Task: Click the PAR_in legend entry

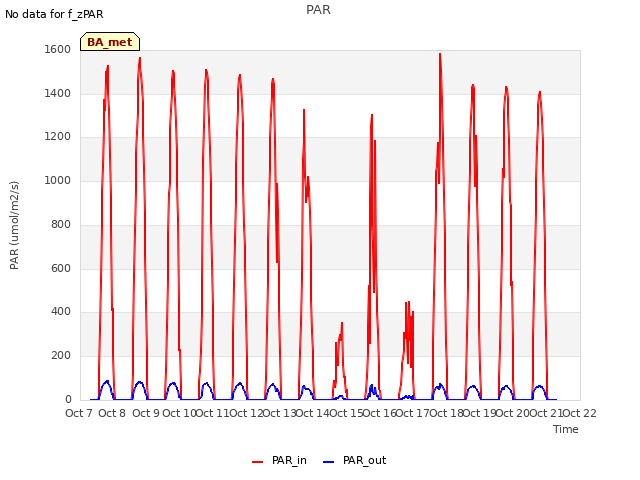Action: click(x=280, y=460)
